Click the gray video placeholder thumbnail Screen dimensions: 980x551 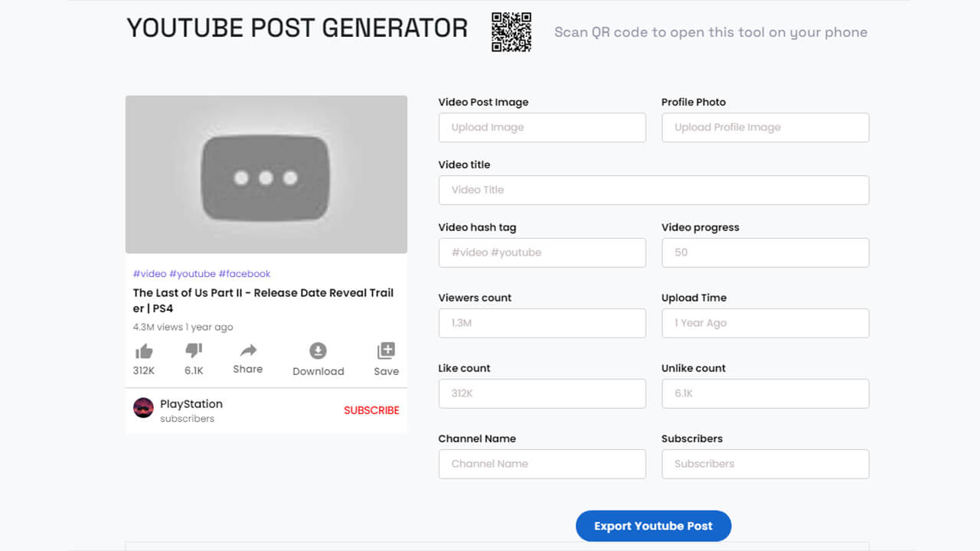[x=266, y=174]
